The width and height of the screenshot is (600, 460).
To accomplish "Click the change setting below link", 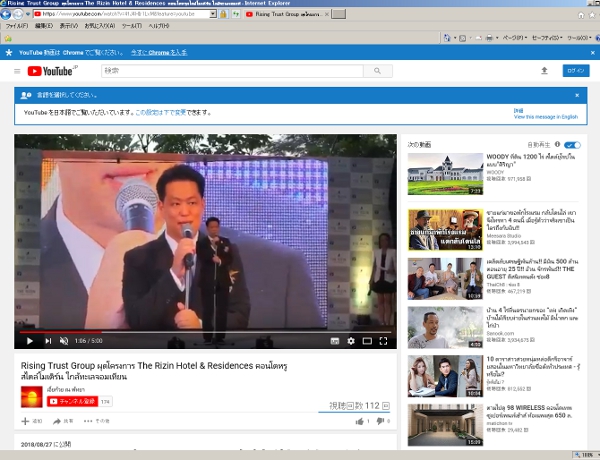I will tap(161, 113).
